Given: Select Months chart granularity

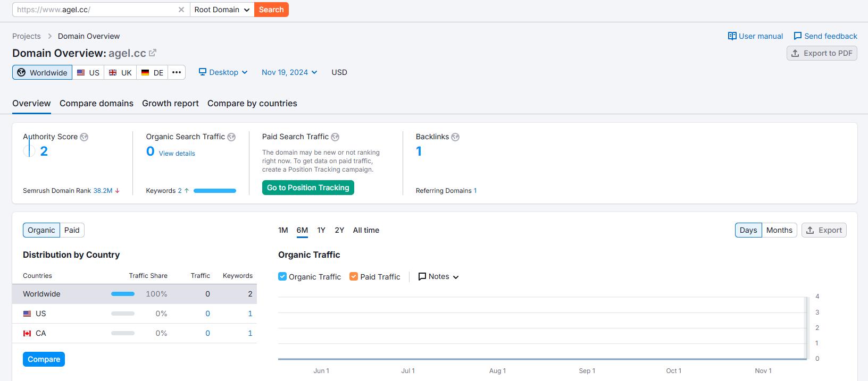Looking at the screenshot, I should [x=779, y=230].
